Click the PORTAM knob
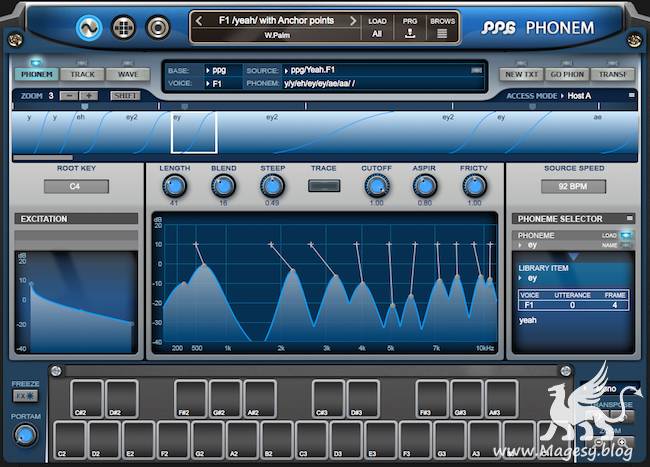This screenshot has width=650, height=467. pyautogui.click(x=25, y=436)
